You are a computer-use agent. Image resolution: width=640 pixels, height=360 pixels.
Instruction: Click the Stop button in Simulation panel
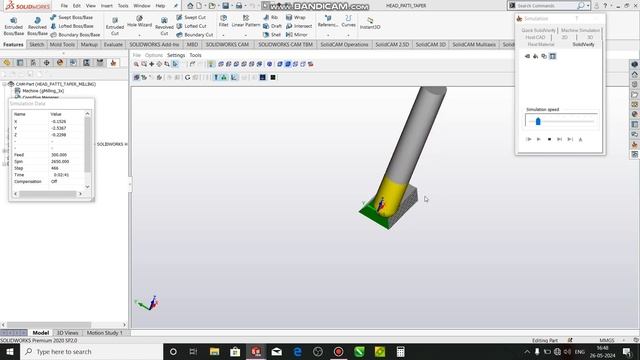pos(549,140)
